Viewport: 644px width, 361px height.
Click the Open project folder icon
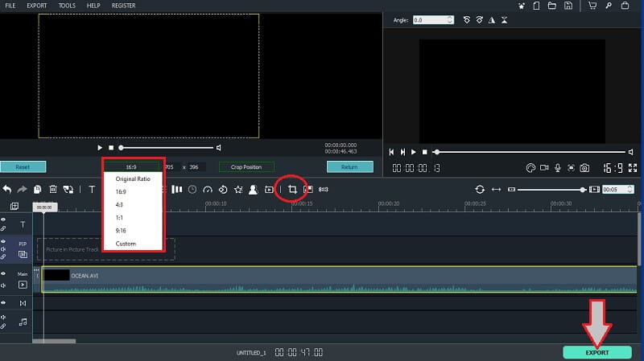coord(552,6)
